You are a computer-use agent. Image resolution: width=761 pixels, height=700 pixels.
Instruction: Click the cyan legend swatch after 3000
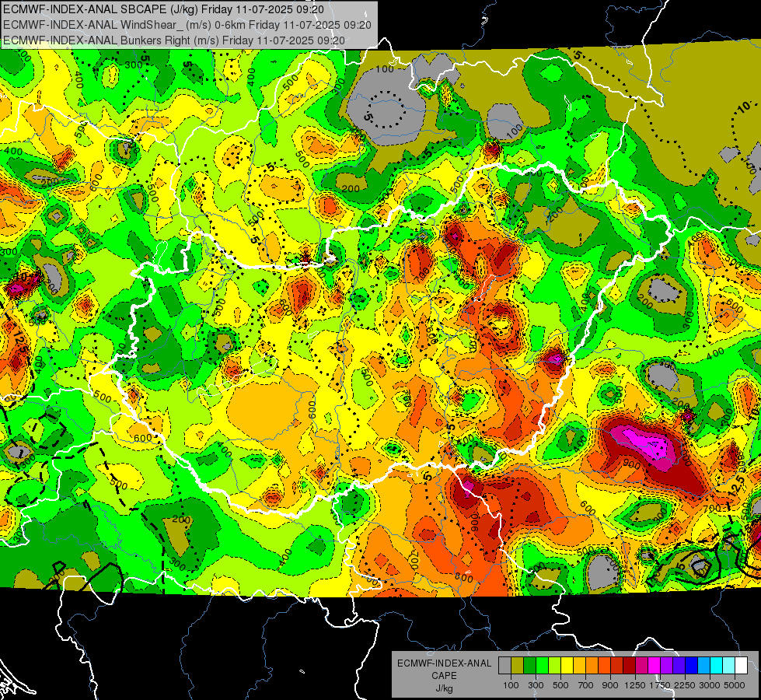(x=717, y=665)
